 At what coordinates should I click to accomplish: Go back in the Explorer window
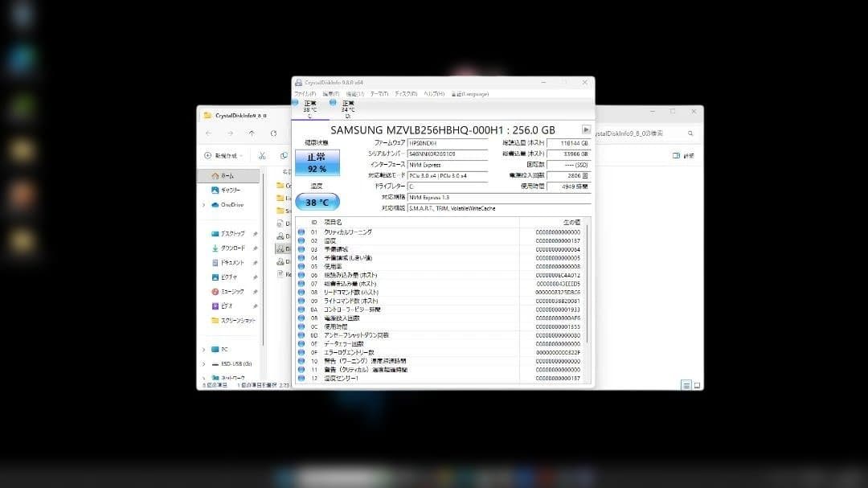click(x=209, y=133)
